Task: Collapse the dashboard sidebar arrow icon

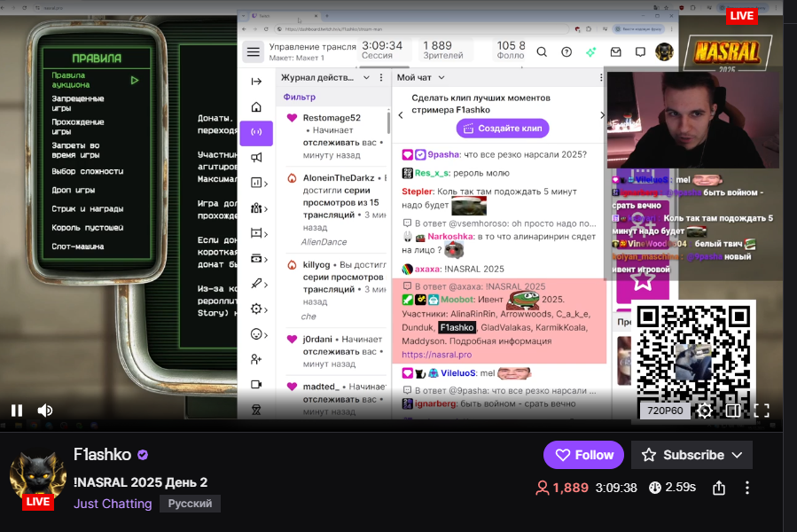Action: point(256,82)
